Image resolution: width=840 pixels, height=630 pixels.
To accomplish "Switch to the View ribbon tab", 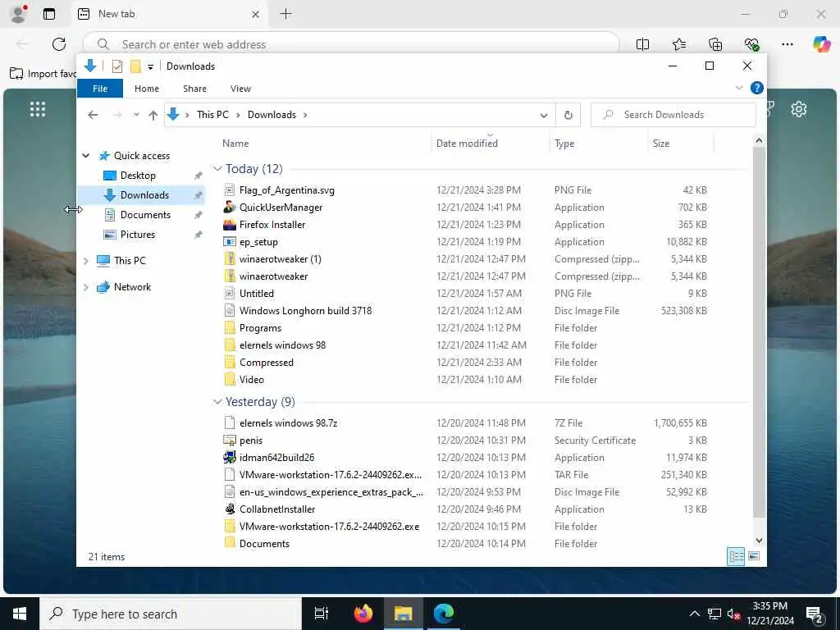I will pyautogui.click(x=240, y=89).
